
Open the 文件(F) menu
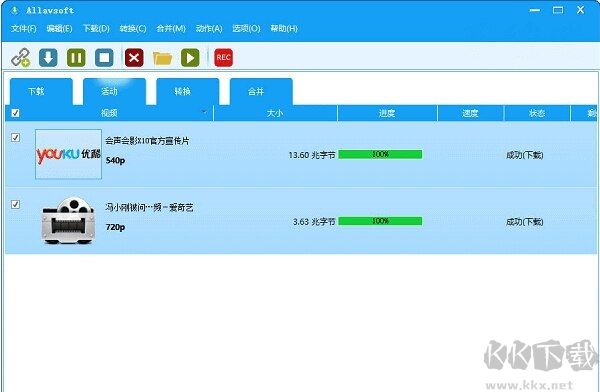(23, 28)
